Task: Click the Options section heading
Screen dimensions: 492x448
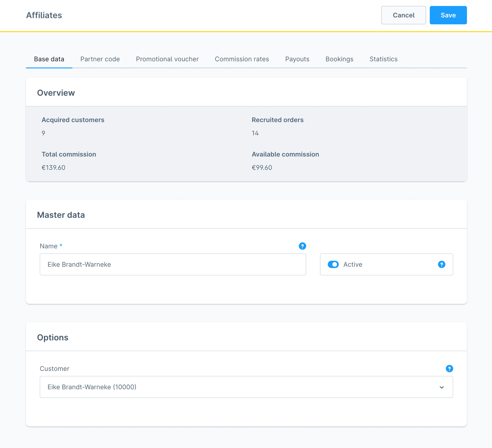Action: coord(53,338)
